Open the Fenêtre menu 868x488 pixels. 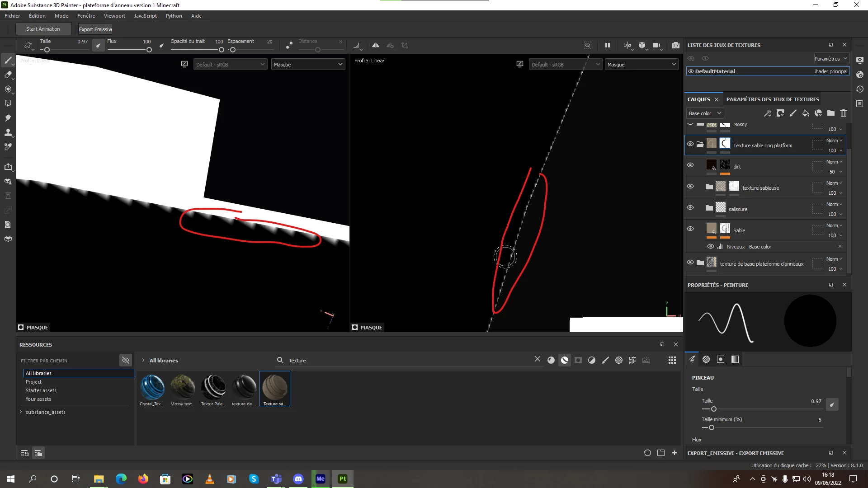86,16
